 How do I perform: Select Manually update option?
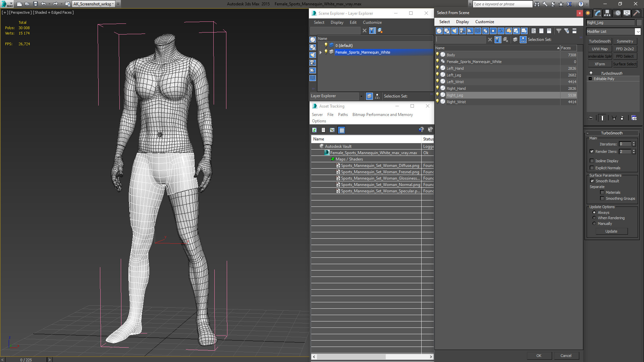coord(594,224)
